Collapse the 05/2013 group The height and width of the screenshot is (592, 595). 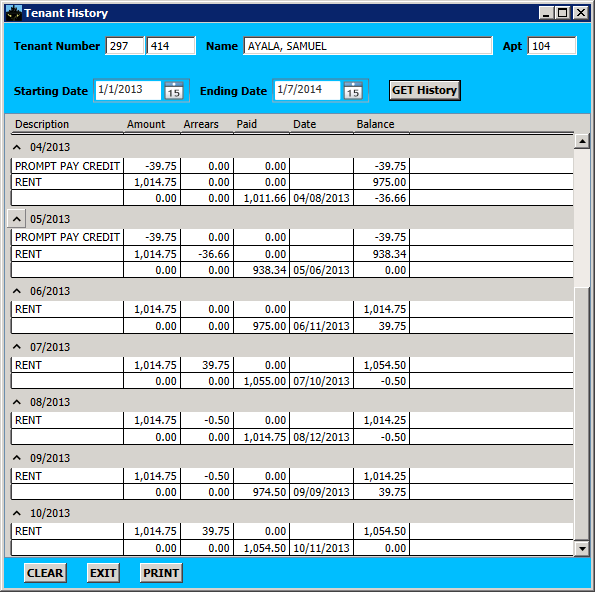pyautogui.click(x=17, y=219)
